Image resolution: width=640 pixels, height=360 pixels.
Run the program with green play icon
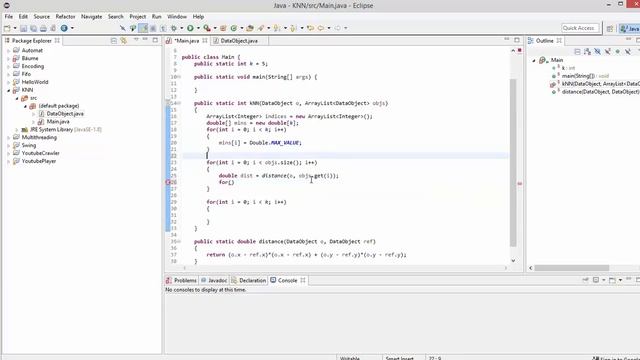pyautogui.click(x=190, y=28)
